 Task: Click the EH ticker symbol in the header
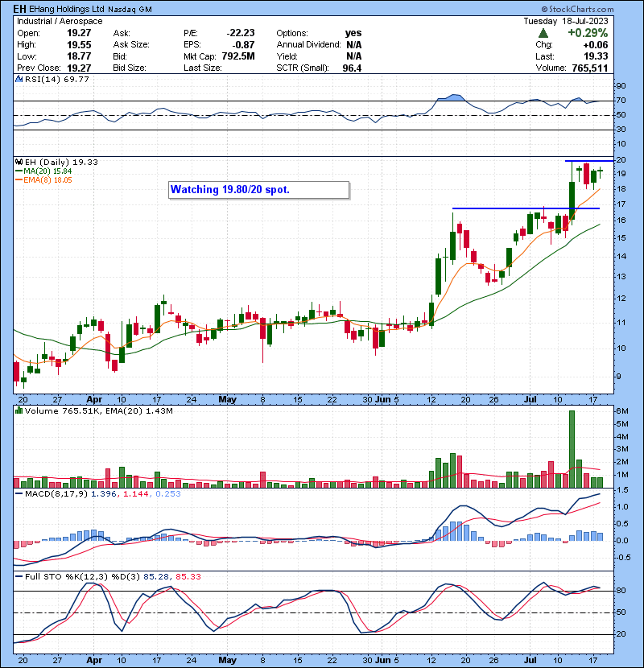coord(20,9)
